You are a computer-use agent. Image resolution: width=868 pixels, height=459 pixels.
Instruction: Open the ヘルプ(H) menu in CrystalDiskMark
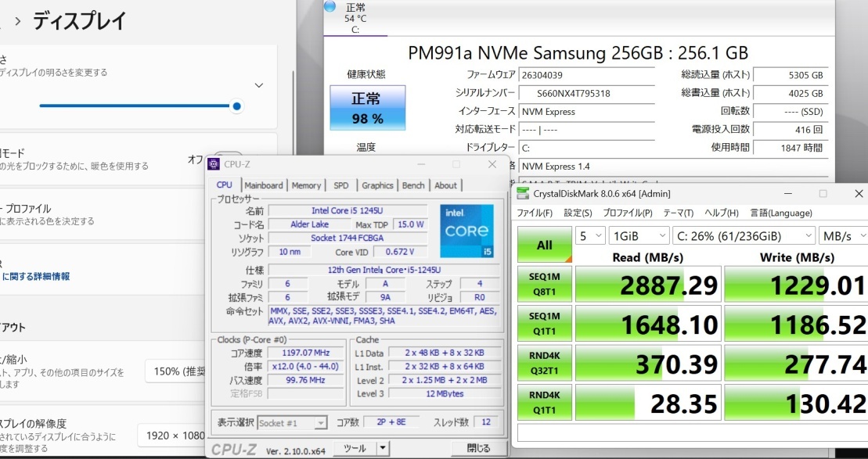click(722, 213)
